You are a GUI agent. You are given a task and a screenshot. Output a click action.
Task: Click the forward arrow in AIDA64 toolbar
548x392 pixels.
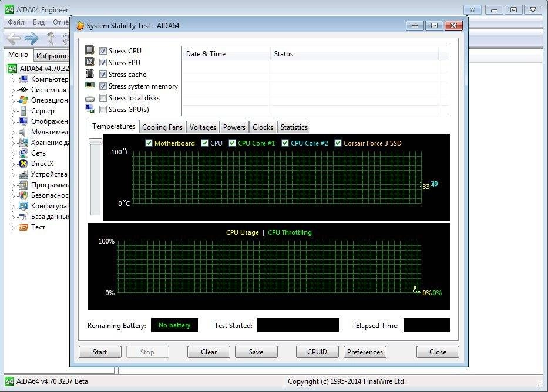point(32,38)
